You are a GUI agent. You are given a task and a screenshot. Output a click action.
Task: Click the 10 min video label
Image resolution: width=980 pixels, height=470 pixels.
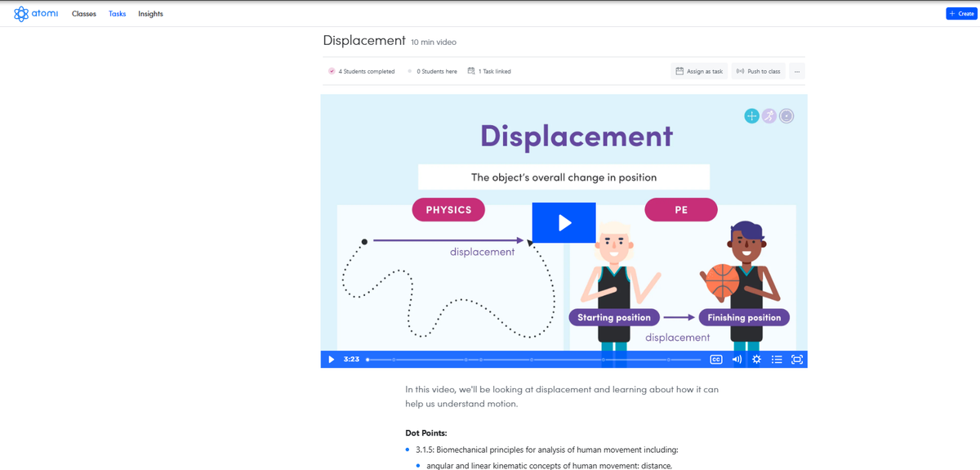click(x=434, y=42)
